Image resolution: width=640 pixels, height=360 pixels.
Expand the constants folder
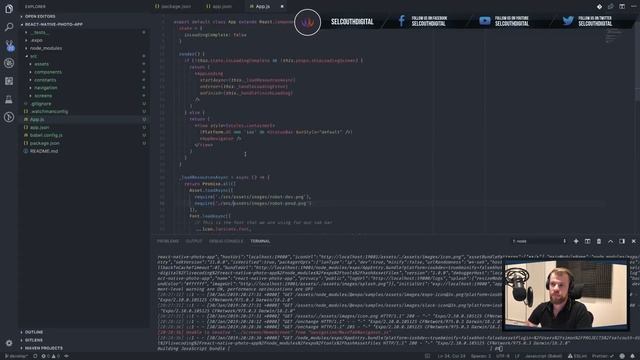click(x=45, y=80)
